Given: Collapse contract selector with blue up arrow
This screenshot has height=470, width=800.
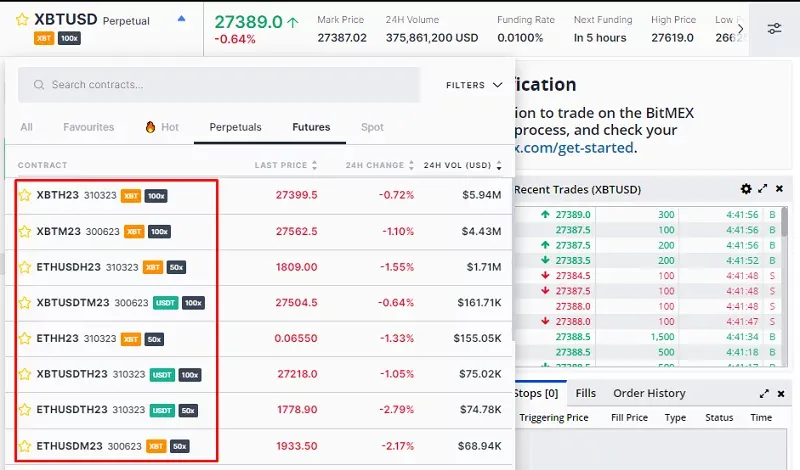Looking at the screenshot, I should point(181,18).
